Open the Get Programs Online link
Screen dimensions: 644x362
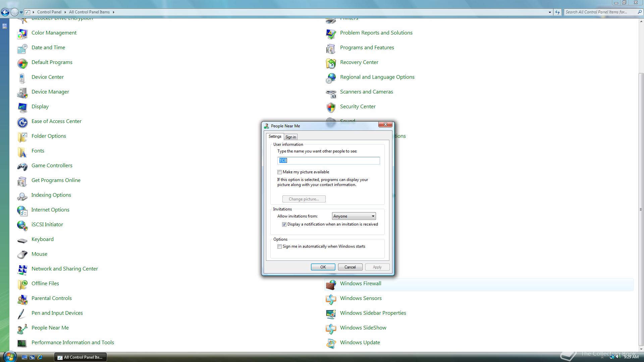(x=56, y=180)
